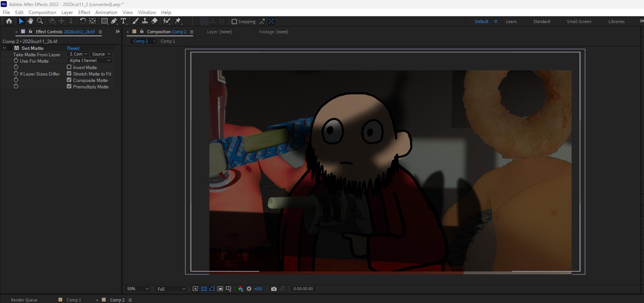
Task: Select the Puppet Pin tool
Action: [178, 21]
